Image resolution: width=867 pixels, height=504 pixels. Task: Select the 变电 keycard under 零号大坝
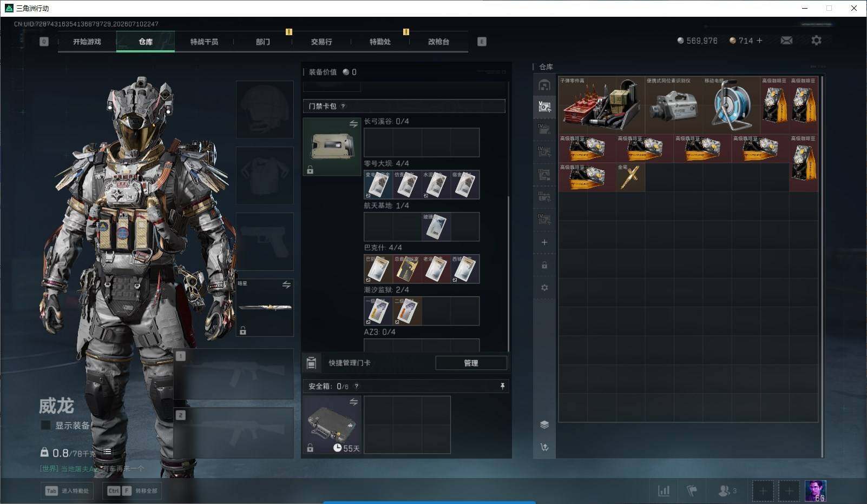378,185
